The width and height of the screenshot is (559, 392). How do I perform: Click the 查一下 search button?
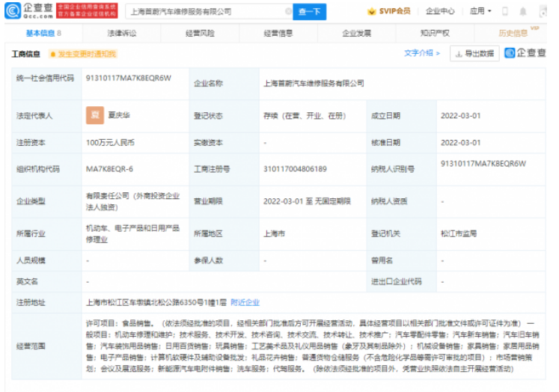click(310, 12)
